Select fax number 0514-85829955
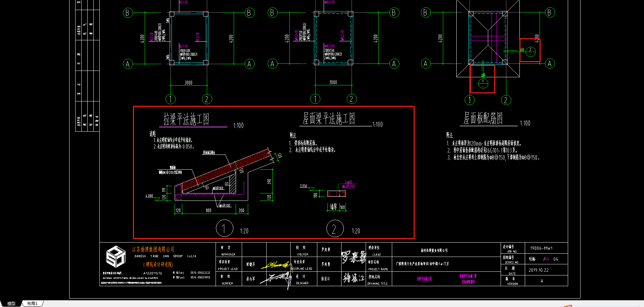Image resolution: width=644 pixels, height=307 pixels. tap(200, 277)
